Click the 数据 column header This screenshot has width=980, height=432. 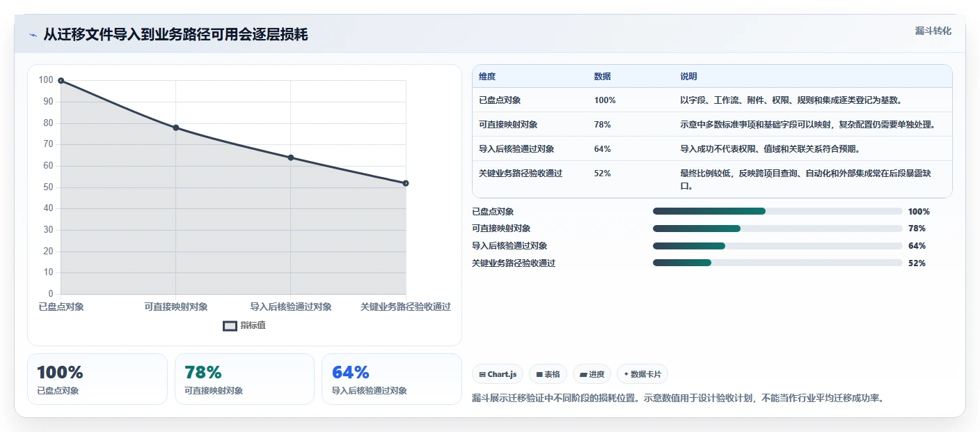[x=602, y=77]
